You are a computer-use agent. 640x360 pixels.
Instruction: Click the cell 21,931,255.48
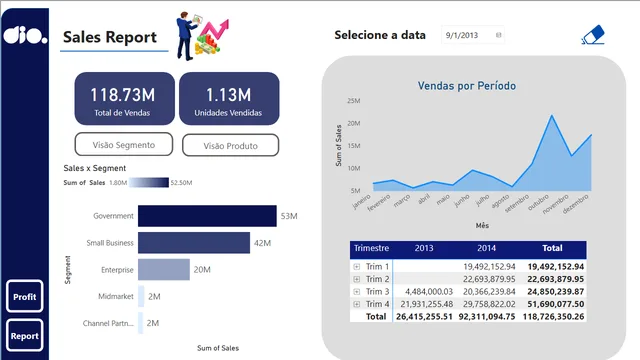tap(427, 304)
